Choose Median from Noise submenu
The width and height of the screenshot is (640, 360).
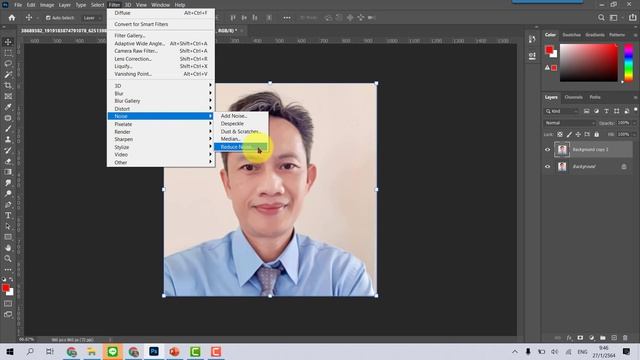[241, 139]
